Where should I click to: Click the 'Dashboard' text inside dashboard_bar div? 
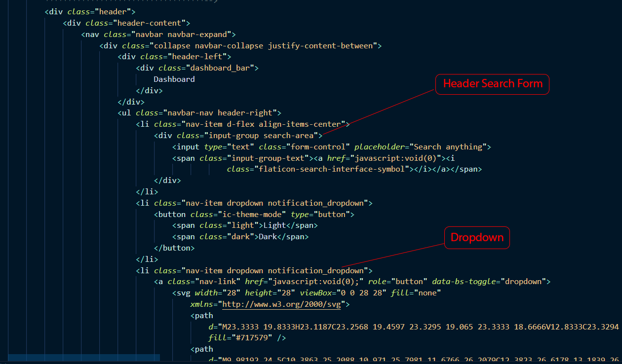click(x=174, y=79)
